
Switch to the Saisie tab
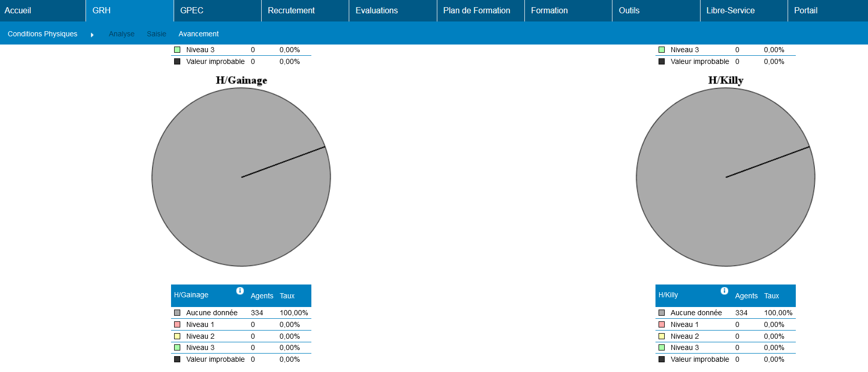coord(156,34)
